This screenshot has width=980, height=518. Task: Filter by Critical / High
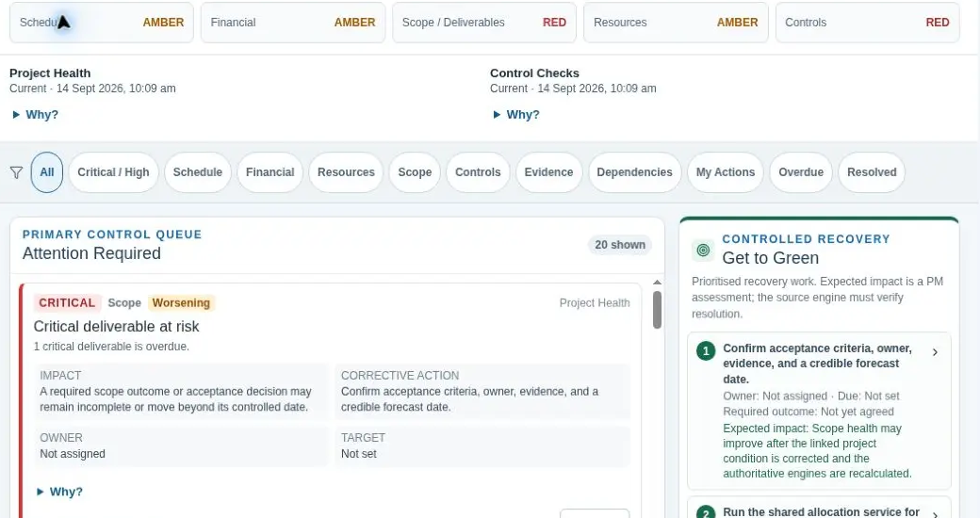[x=113, y=172]
